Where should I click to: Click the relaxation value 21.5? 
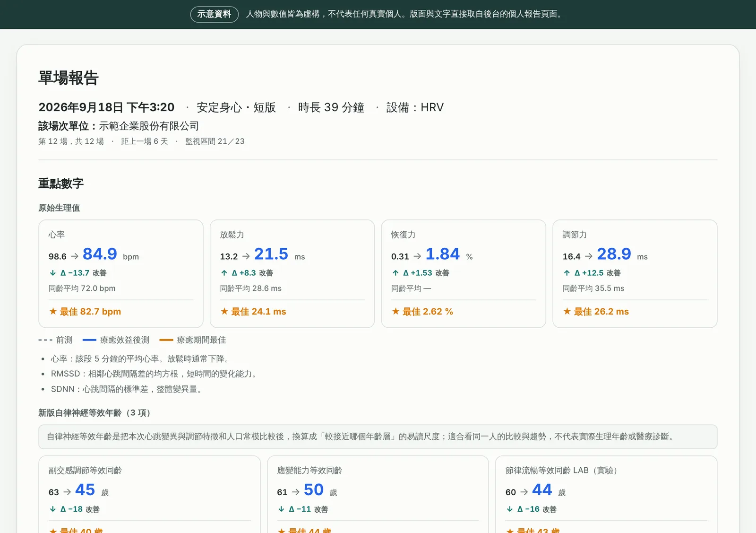(271, 254)
